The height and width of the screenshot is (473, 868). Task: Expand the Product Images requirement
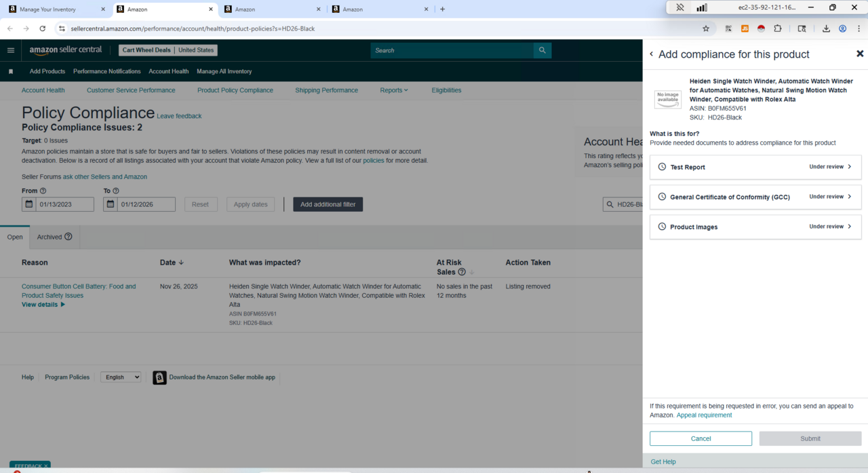(755, 227)
